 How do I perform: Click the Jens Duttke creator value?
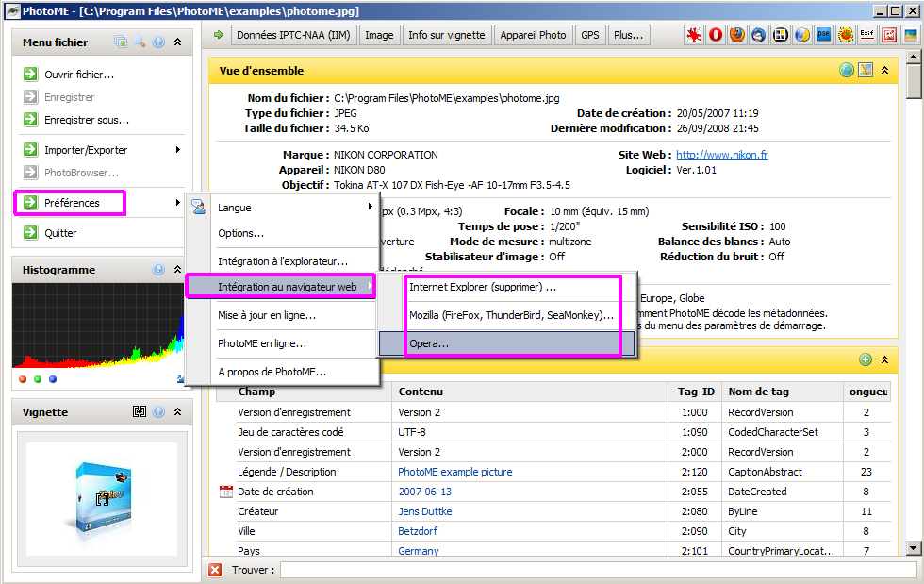pyautogui.click(x=425, y=511)
